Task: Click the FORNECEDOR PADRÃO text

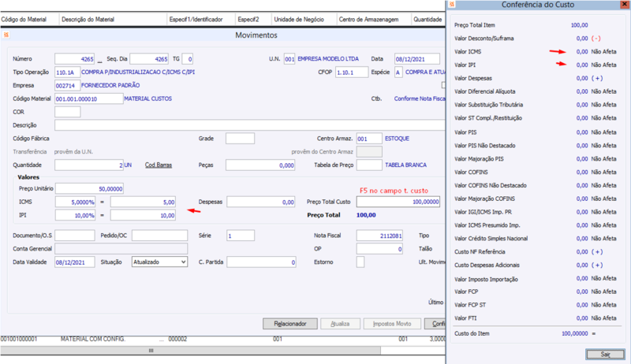Action: click(x=110, y=86)
